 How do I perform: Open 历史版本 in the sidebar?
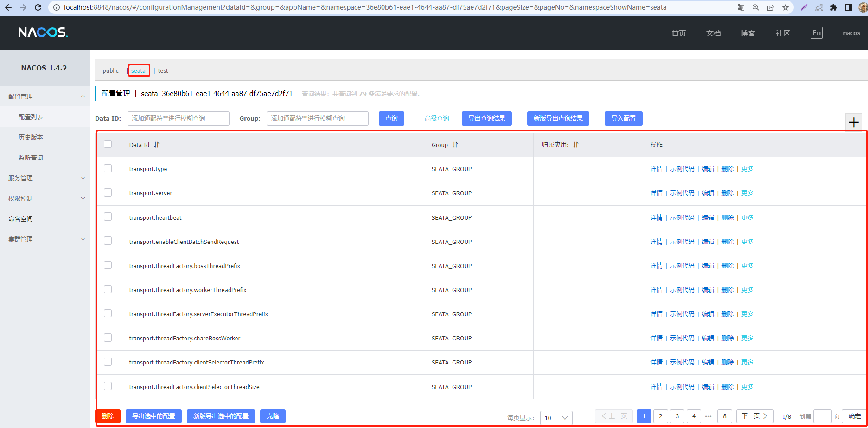point(31,137)
